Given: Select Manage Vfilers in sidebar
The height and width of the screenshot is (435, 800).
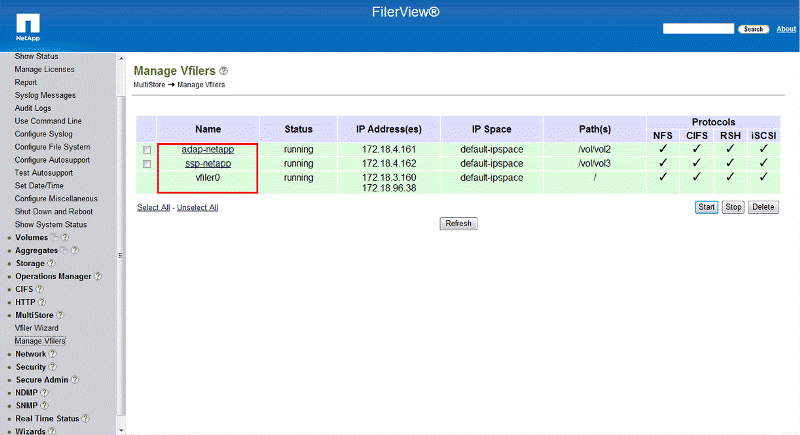Looking at the screenshot, I should coord(40,341).
